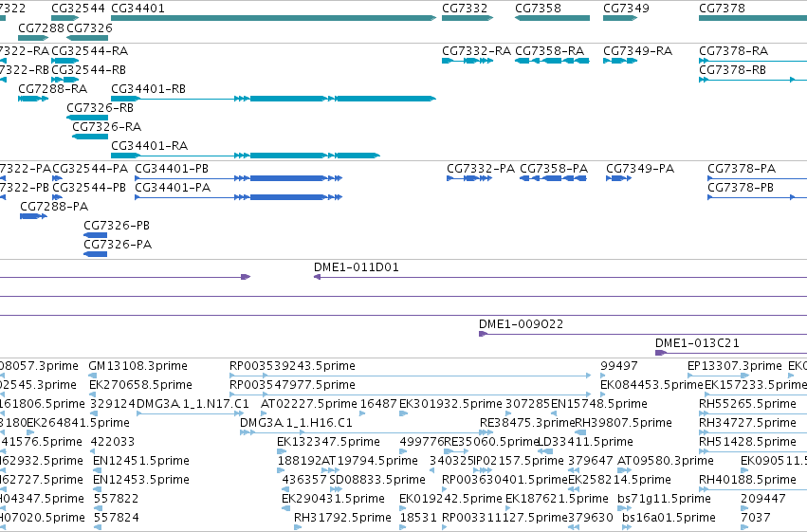
Task: Select the bs16a01.5prime EST label
Action: pyautogui.click(x=669, y=518)
